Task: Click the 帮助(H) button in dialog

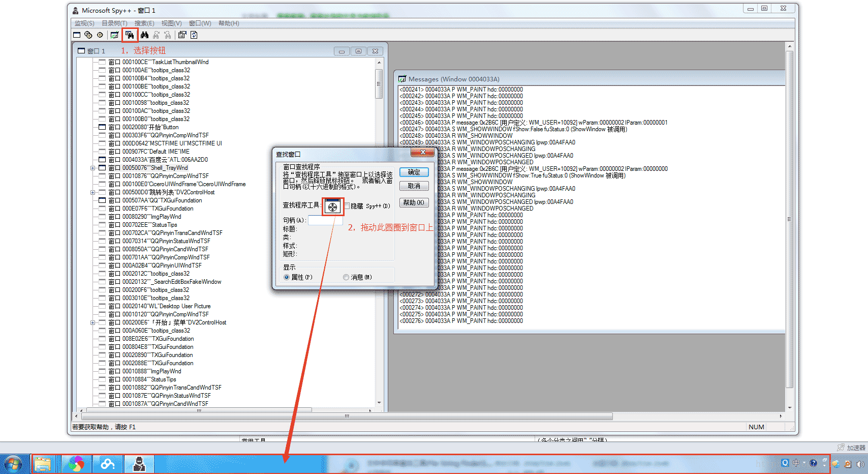Action: [x=414, y=202]
